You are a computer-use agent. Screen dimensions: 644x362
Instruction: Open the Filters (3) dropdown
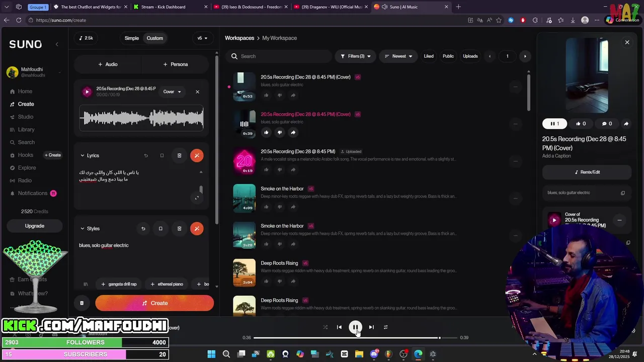click(356, 56)
